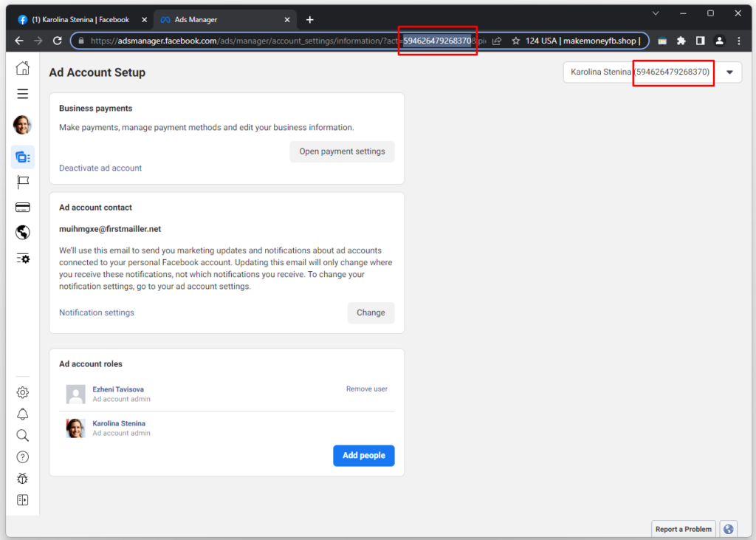
Task: Open the Help question mark icon
Action: pos(23,457)
